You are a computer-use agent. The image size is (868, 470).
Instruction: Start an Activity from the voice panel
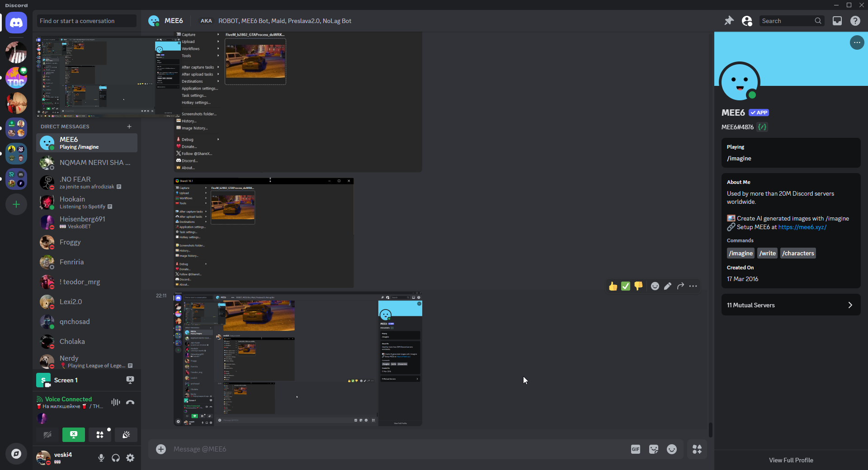100,435
